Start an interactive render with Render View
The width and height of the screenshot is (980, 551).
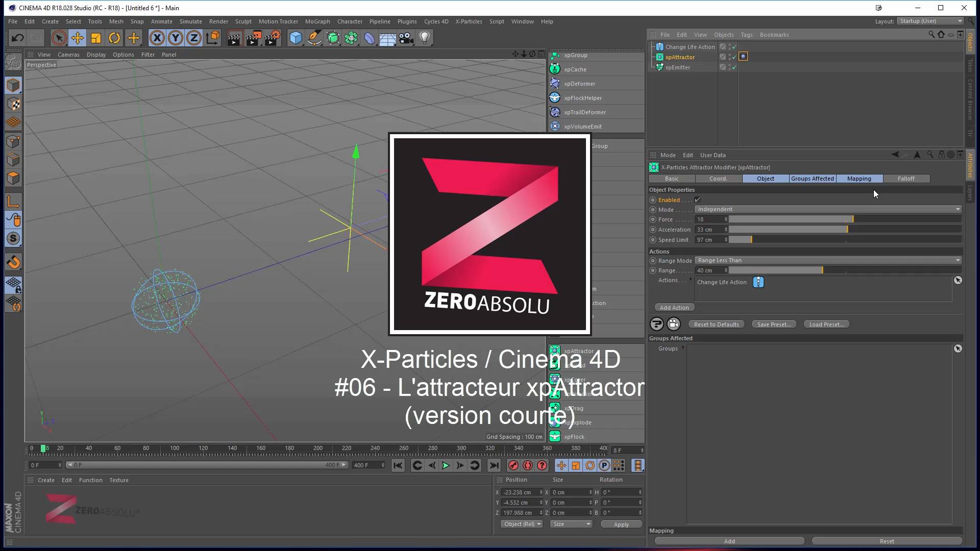[x=235, y=38]
